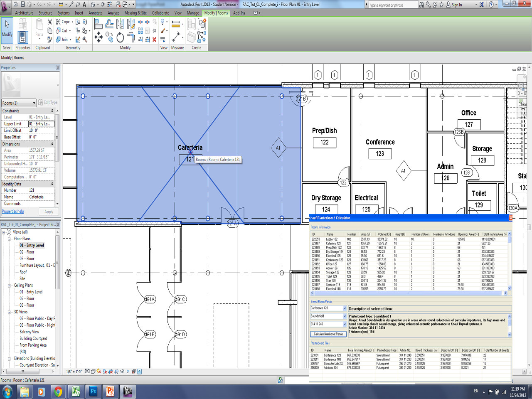Click the Comments property input field
532x399 pixels.
[x=41, y=204]
